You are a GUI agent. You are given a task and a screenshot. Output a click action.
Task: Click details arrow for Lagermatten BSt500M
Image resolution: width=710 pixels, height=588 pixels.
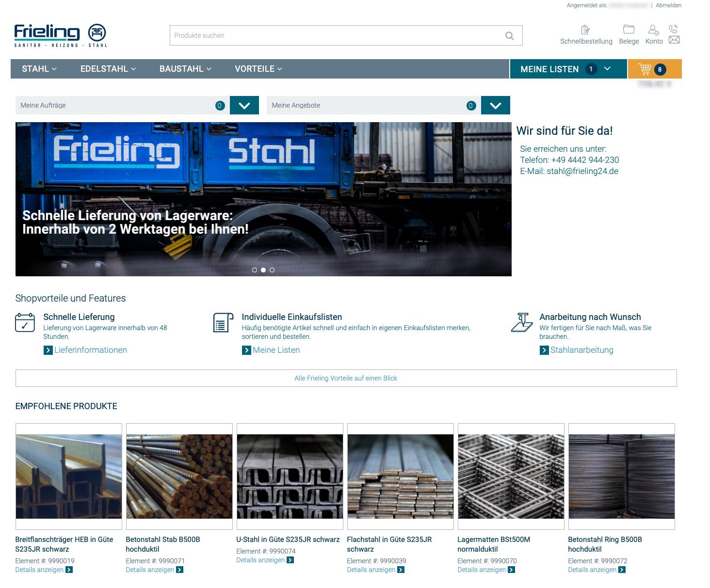512,570
